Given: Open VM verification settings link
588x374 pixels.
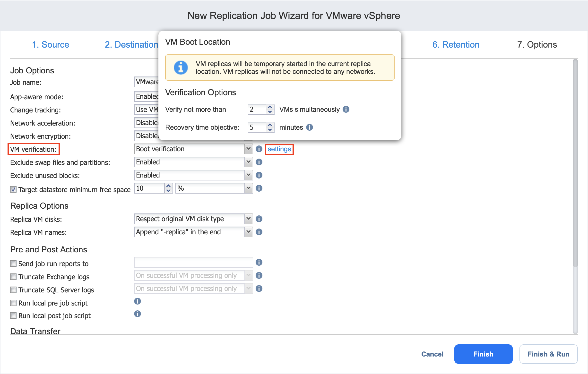Looking at the screenshot, I should [279, 149].
